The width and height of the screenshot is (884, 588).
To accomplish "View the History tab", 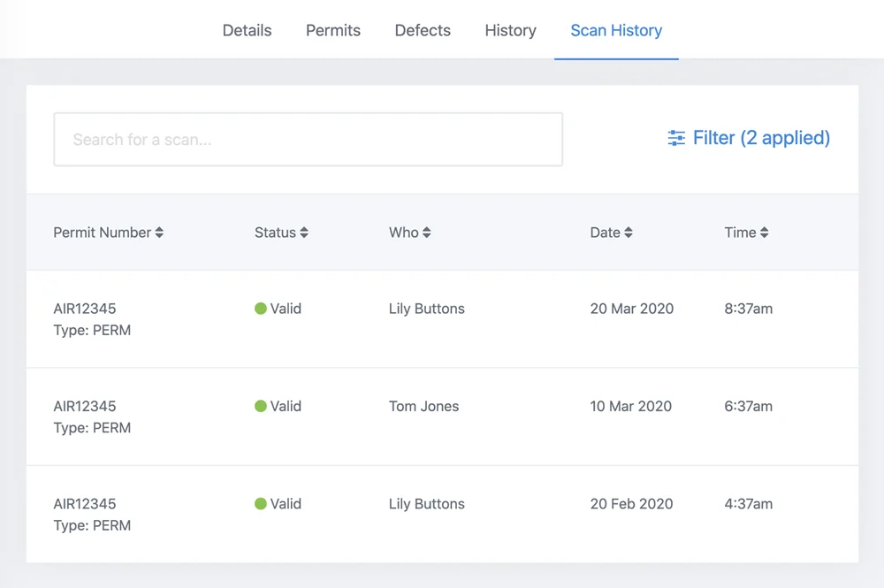I will point(510,30).
